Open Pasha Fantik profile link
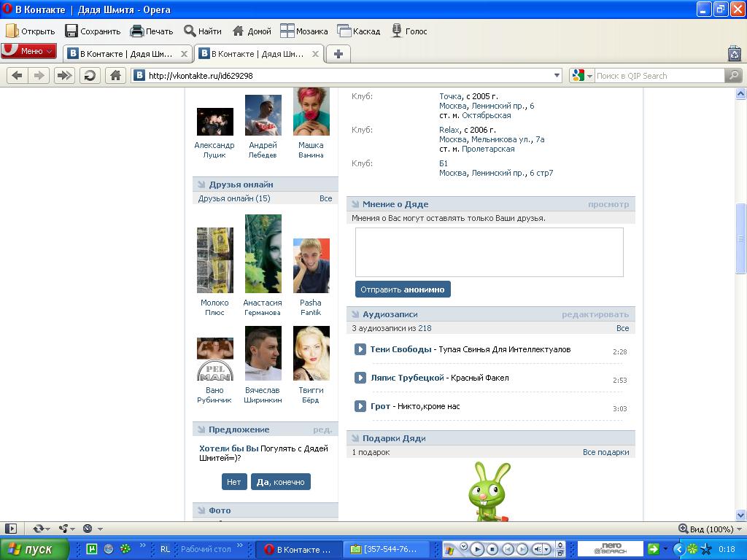747x560 pixels. [311, 307]
